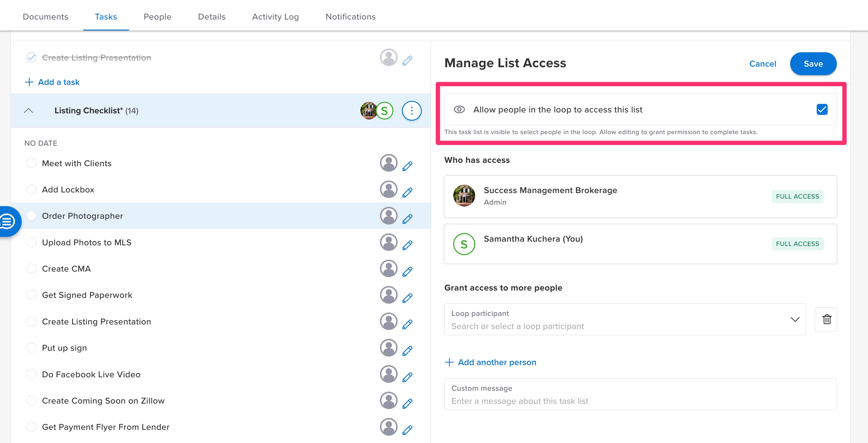Delete the loop participant row with trash icon
The image size is (868, 443).
(x=826, y=319)
